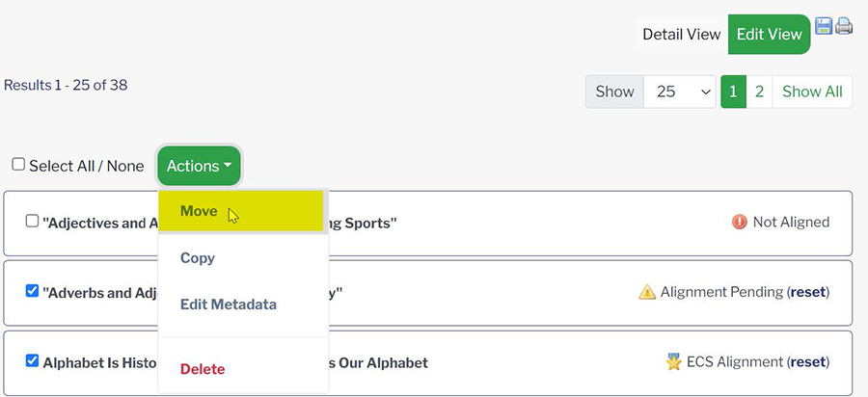Click reset link beside Alignment Pending
Screen dimensions: 868x397
pyautogui.click(x=808, y=292)
